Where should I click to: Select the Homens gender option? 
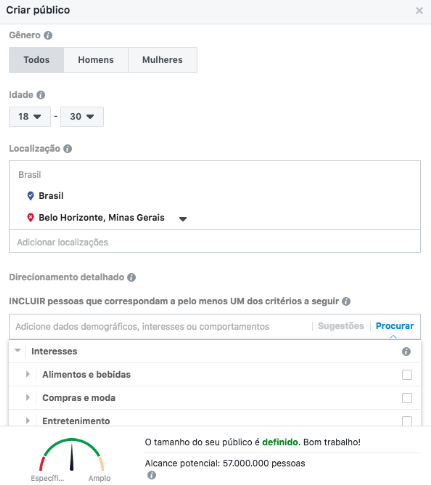click(96, 60)
